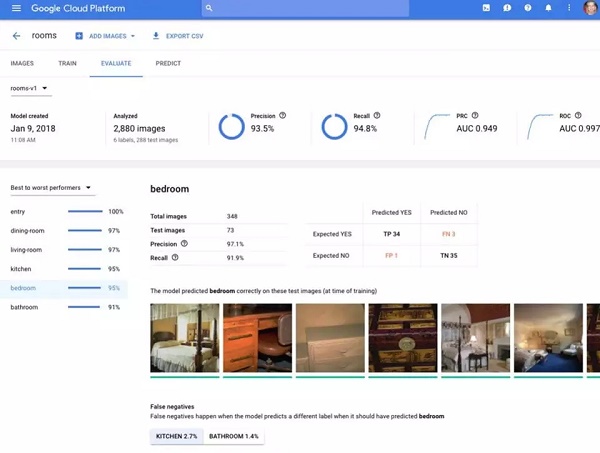The image size is (600, 453).
Task: Click the send feedback icon in header
Action: click(x=507, y=8)
